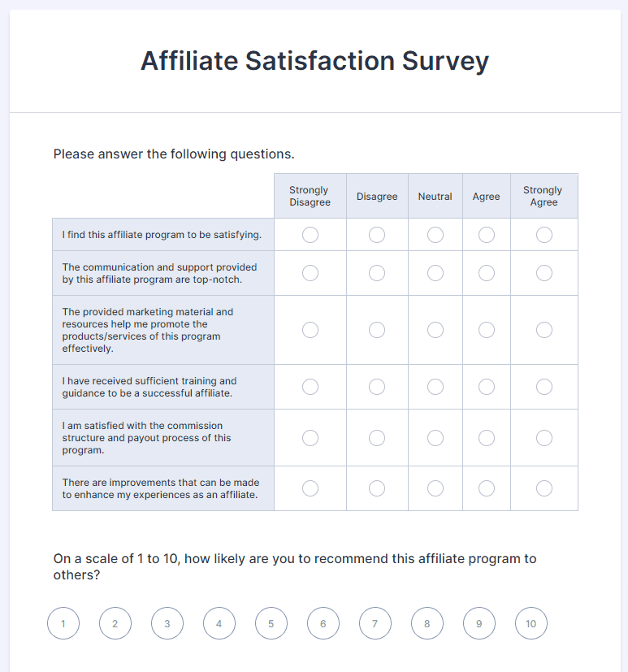Select Disagree for marketing material question

click(x=376, y=330)
